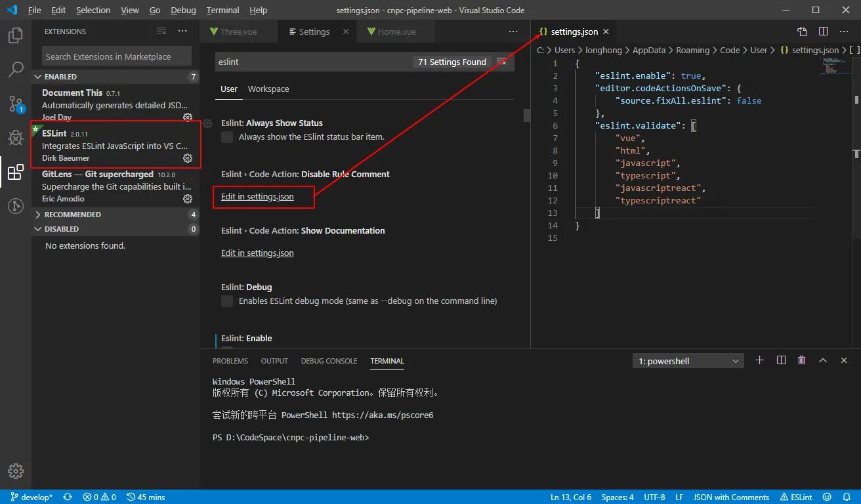
Task: Toggle Always show the ESlint status bar item
Action: [227, 137]
